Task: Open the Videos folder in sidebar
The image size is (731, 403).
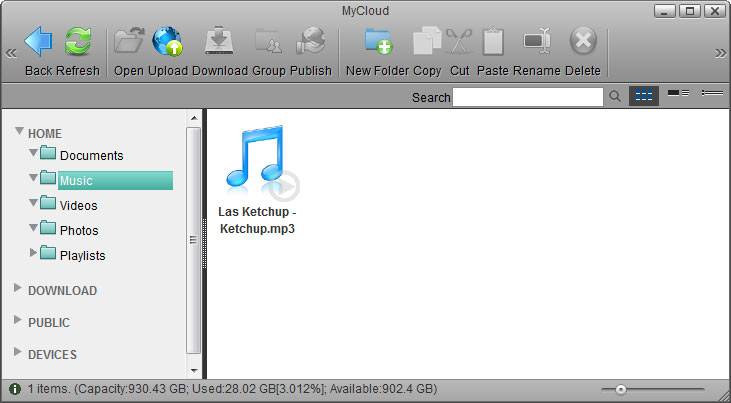Action: (78, 205)
